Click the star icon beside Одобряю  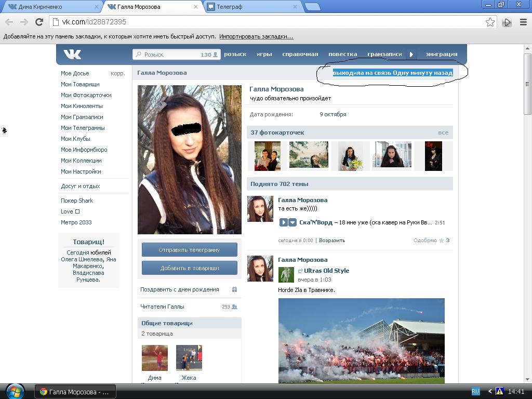pos(442,240)
